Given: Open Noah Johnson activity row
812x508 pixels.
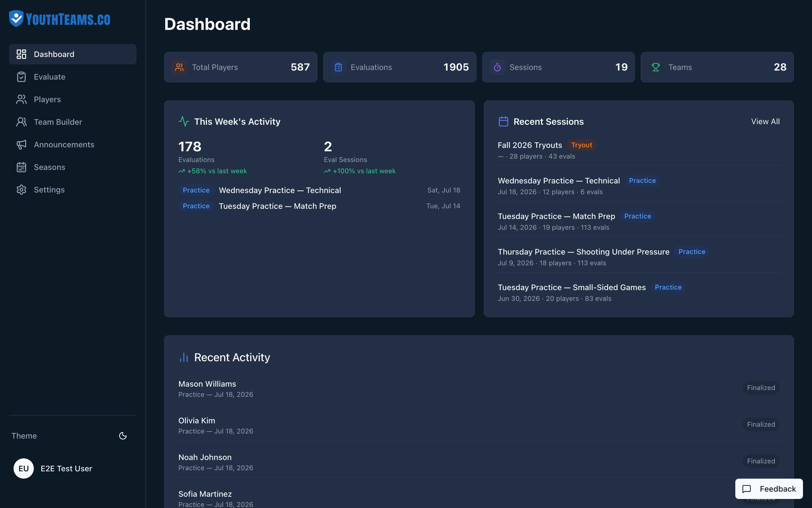Looking at the screenshot, I should click(479, 462).
